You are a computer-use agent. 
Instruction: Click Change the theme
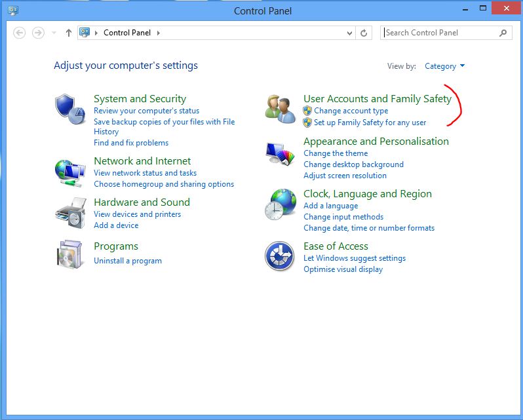pos(336,153)
